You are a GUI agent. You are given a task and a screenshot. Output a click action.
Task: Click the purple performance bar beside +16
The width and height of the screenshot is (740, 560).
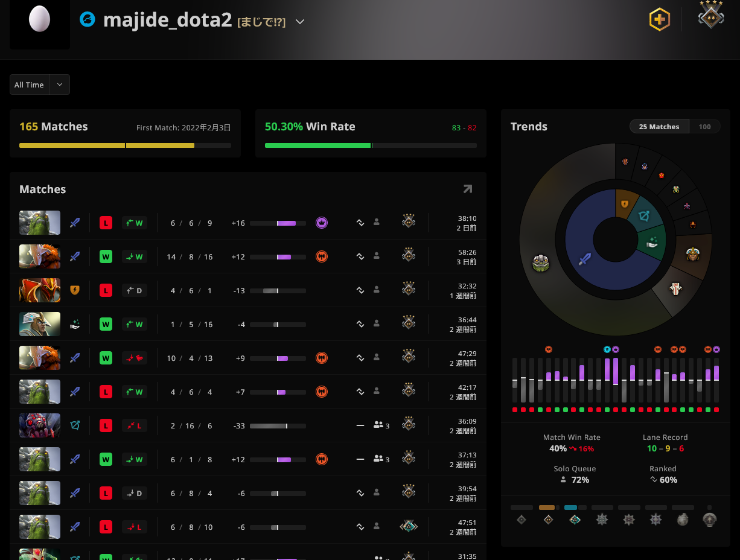(x=278, y=223)
